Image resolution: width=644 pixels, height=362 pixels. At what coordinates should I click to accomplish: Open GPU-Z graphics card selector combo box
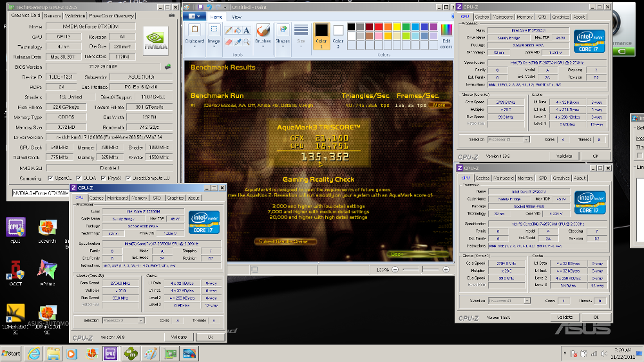click(x=40, y=193)
